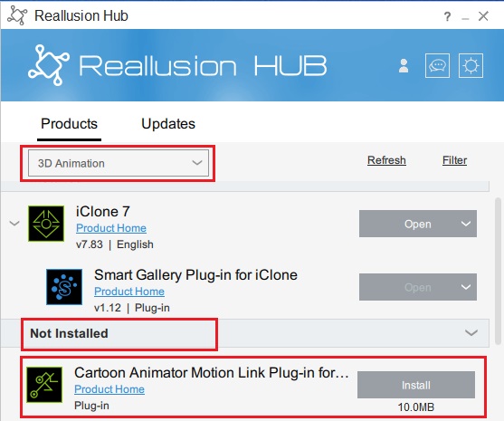The height and width of the screenshot is (421, 504).
Task: Collapse the Not Installed section chevron
Action: [471, 333]
